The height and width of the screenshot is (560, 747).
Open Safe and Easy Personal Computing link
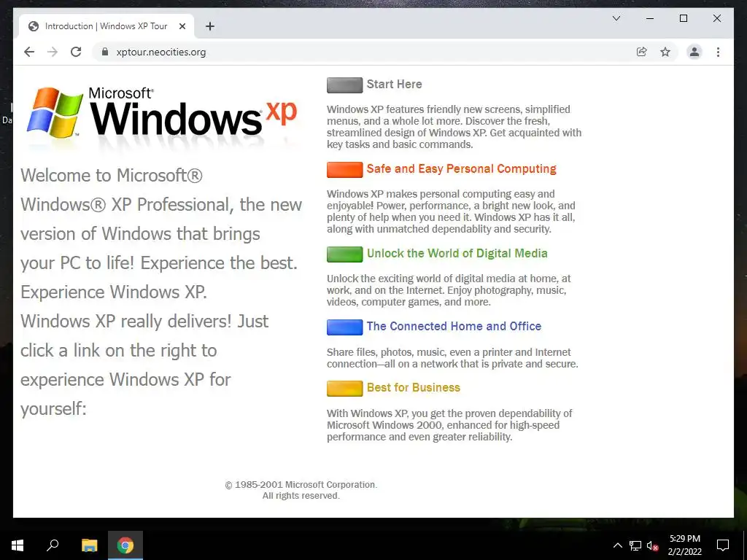click(x=461, y=169)
